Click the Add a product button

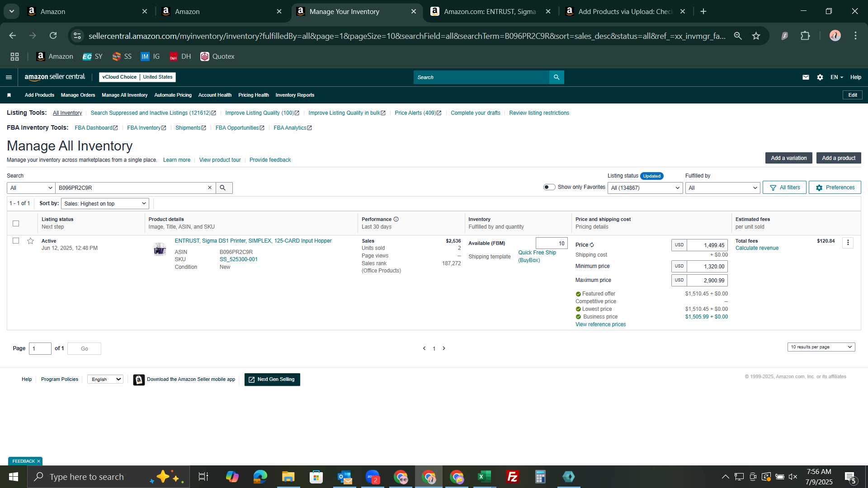tap(838, 158)
